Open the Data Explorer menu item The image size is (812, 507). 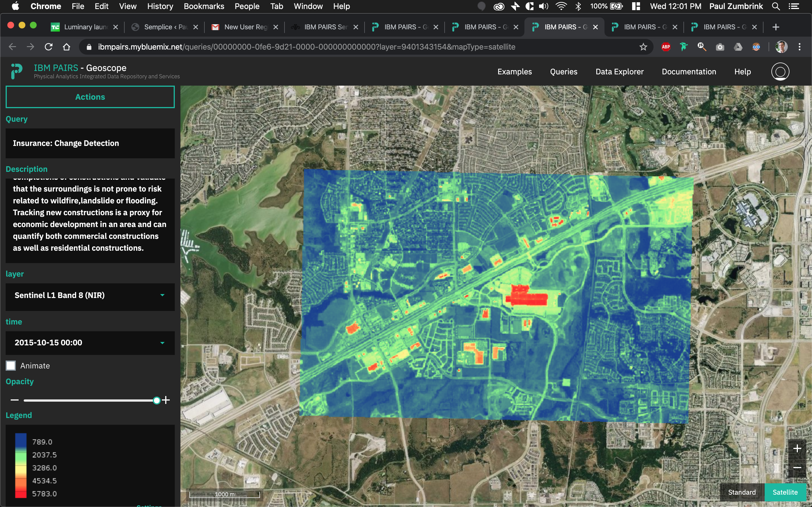click(619, 72)
